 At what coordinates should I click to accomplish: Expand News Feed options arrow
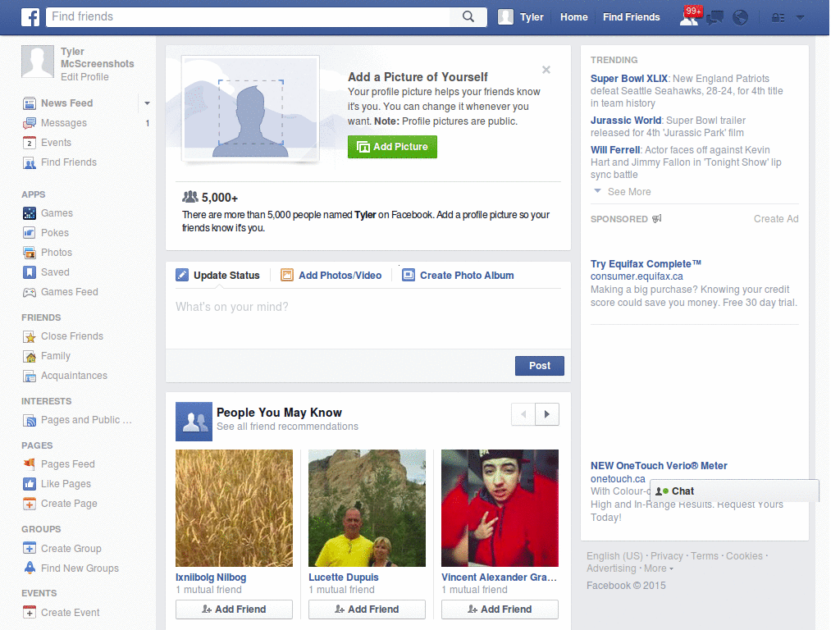click(147, 103)
